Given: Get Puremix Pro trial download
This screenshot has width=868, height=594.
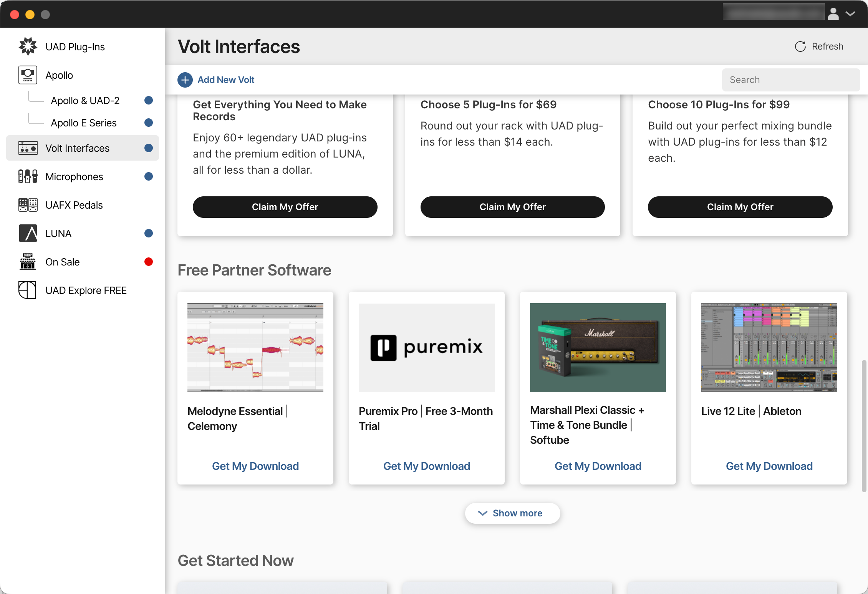Looking at the screenshot, I should pyautogui.click(x=427, y=466).
